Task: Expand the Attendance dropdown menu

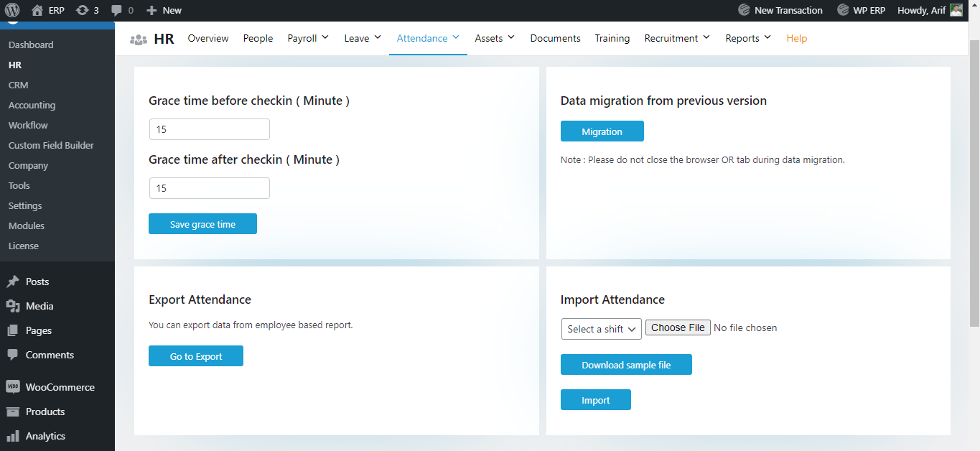Action: (428, 38)
